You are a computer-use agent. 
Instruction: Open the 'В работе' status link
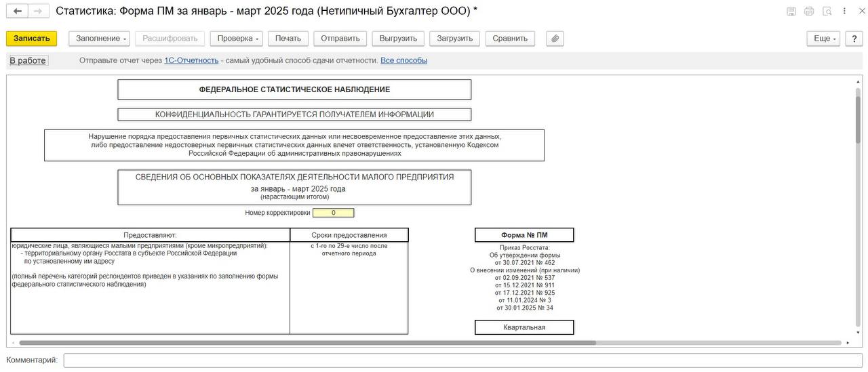click(x=28, y=60)
